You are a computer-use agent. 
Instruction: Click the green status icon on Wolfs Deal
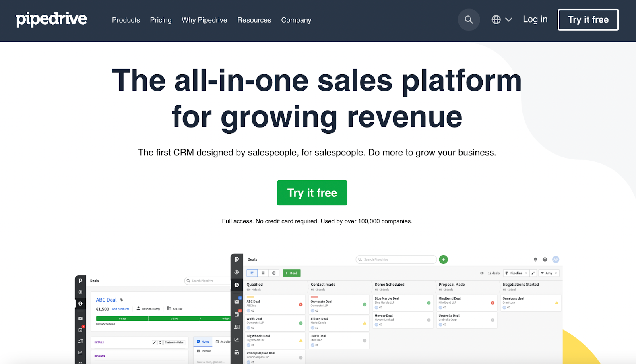[301, 323]
